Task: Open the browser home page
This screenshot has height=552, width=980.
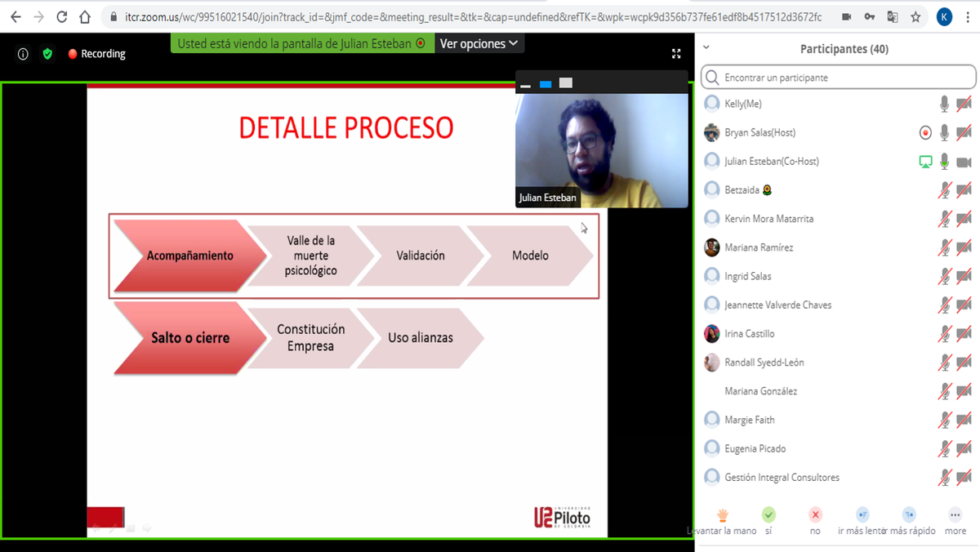Action: (85, 16)
